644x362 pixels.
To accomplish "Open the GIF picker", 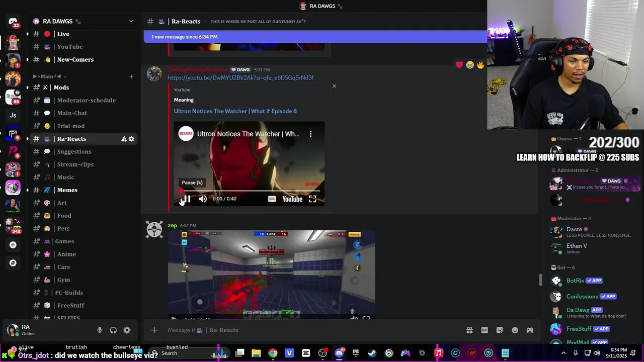I will pyautogui.click(x=485, y=330).
